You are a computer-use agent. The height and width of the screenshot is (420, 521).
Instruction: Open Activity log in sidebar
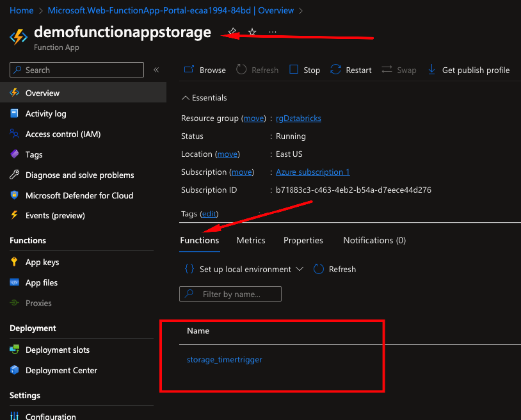coord(46,113)
